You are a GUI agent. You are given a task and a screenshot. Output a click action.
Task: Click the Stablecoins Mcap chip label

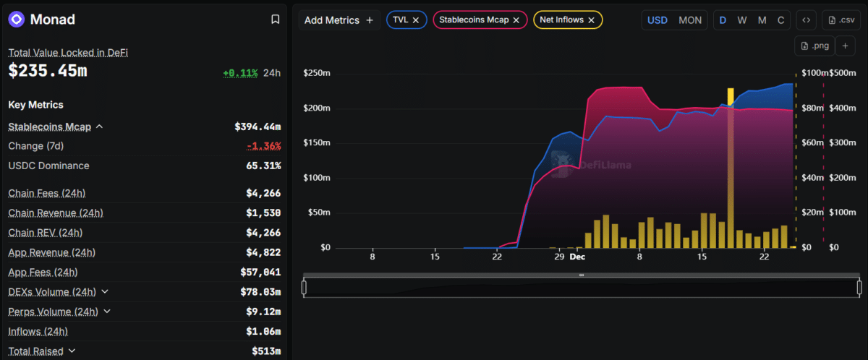click(x=474, y=20)
